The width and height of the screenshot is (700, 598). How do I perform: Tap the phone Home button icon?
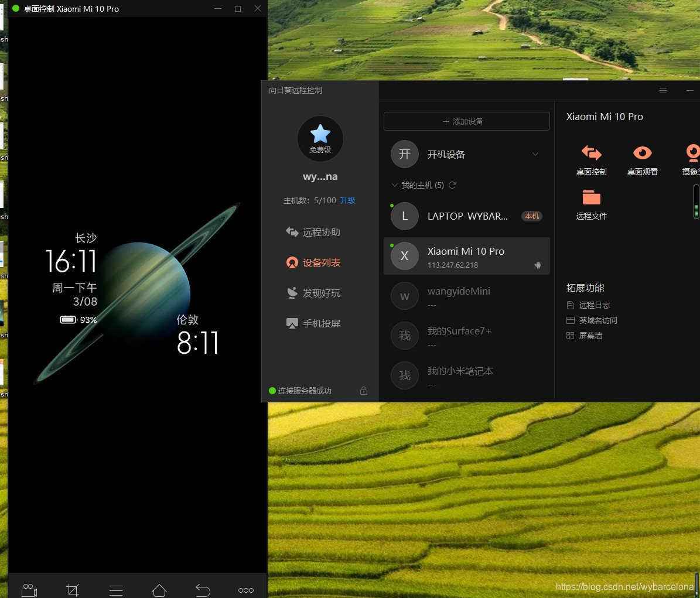[x=159, y=590]
